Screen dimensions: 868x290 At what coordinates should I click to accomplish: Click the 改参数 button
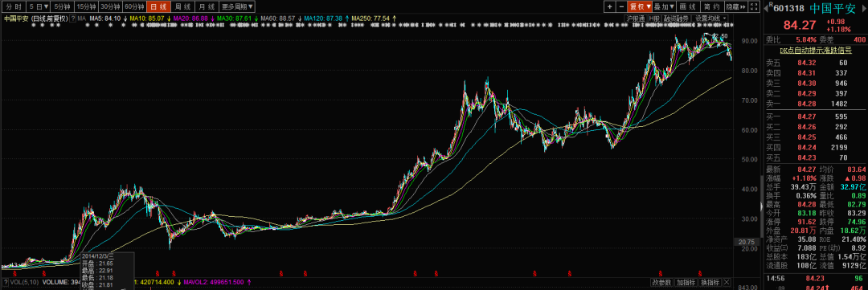[x=662, y=282]
